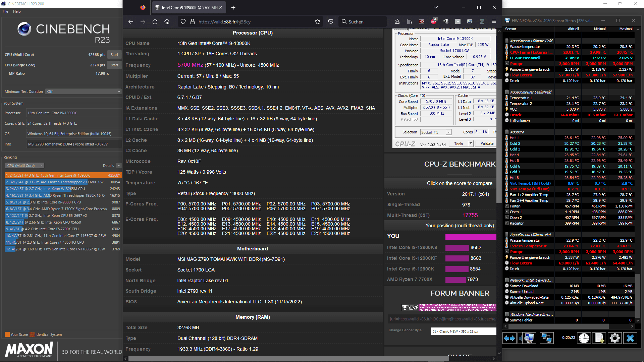Toggle expand/collapse columns arrows in HWiNFO
Screen dimensions: 644x362
[509, 338]
